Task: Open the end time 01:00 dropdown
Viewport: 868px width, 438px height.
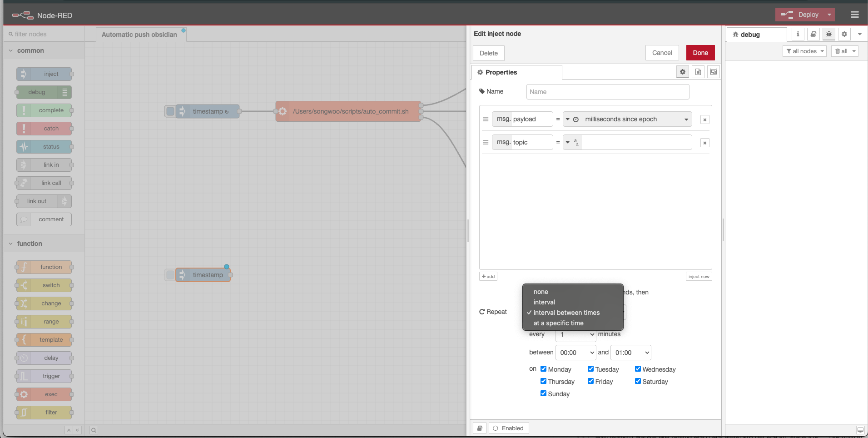Action: [631, 353]
